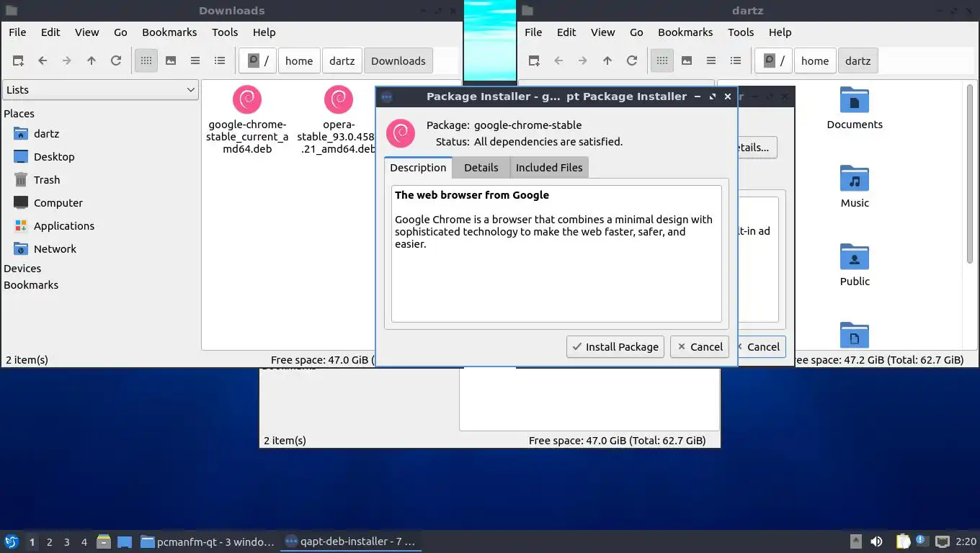Open file manager launcher in taskbar
The width and height of the screenshot is (980, 553).
click(103, 541)
